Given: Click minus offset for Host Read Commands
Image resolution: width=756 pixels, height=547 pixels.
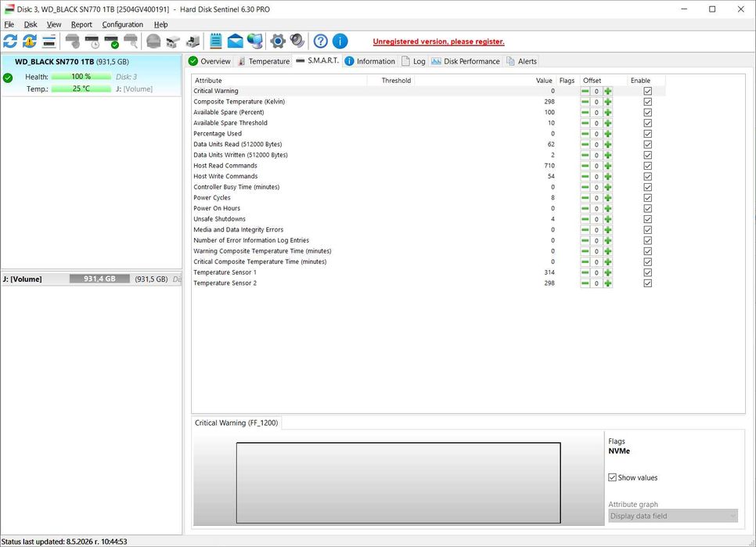Looking at the screenshot, I should [x=585, y=166].
